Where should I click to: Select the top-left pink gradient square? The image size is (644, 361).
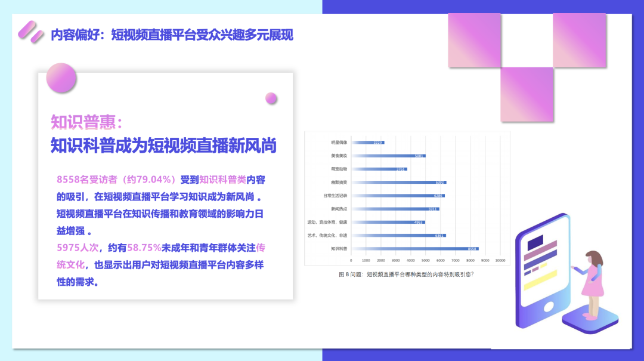[x=475, y=40]
